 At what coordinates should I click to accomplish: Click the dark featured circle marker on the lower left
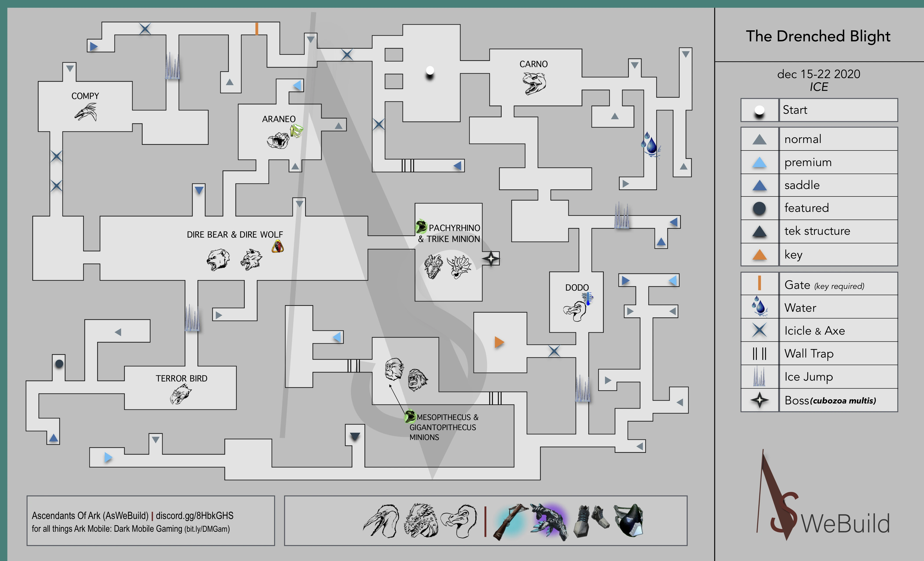(x=59, y=363)
